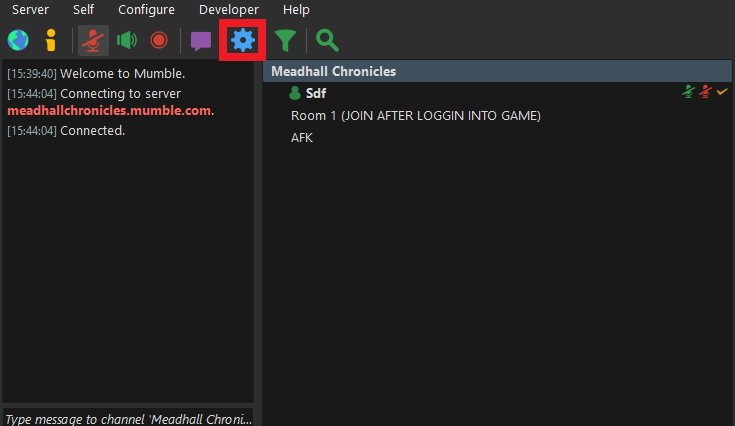This screenshot has width=735, height=426.
Task: Open the Configure menu
Action: (x=146, y=9)
